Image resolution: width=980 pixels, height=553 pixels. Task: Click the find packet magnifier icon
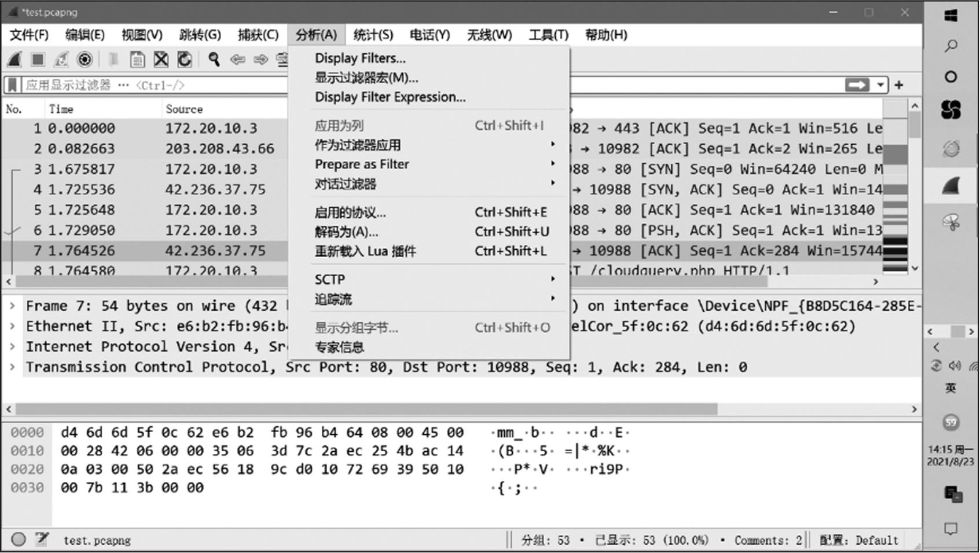coord(214,60)
